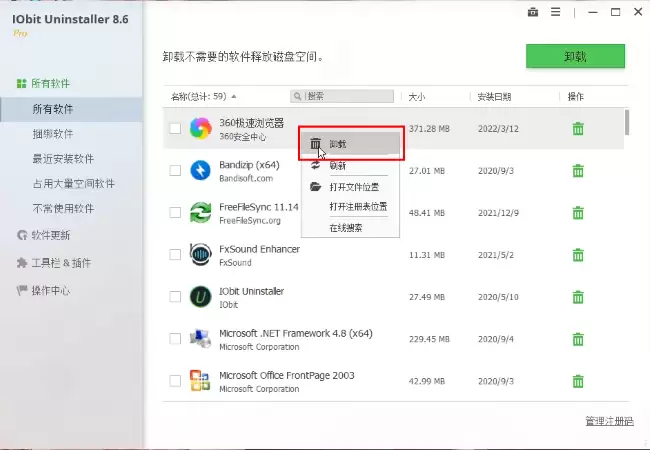Select 最近安装软件 in sidebar
Image resolution: width=650 pixels, height=450 pixels.
(x=63, y=159)
